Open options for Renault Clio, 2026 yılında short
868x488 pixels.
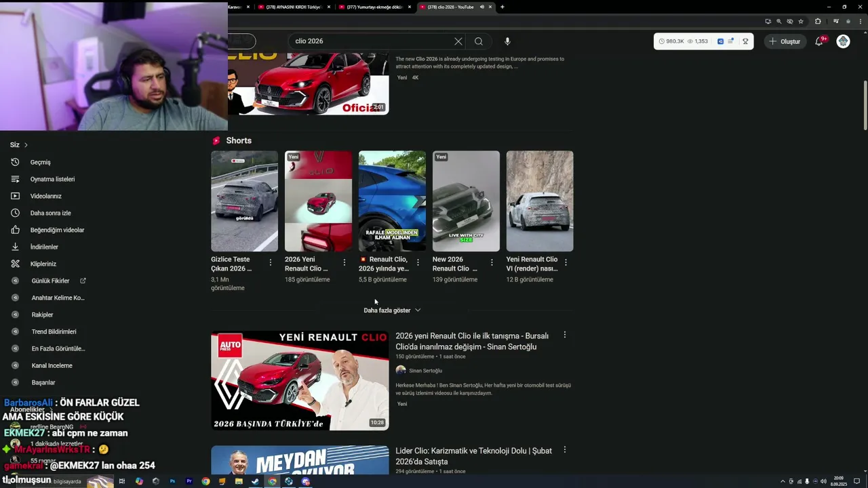point(418,262)
